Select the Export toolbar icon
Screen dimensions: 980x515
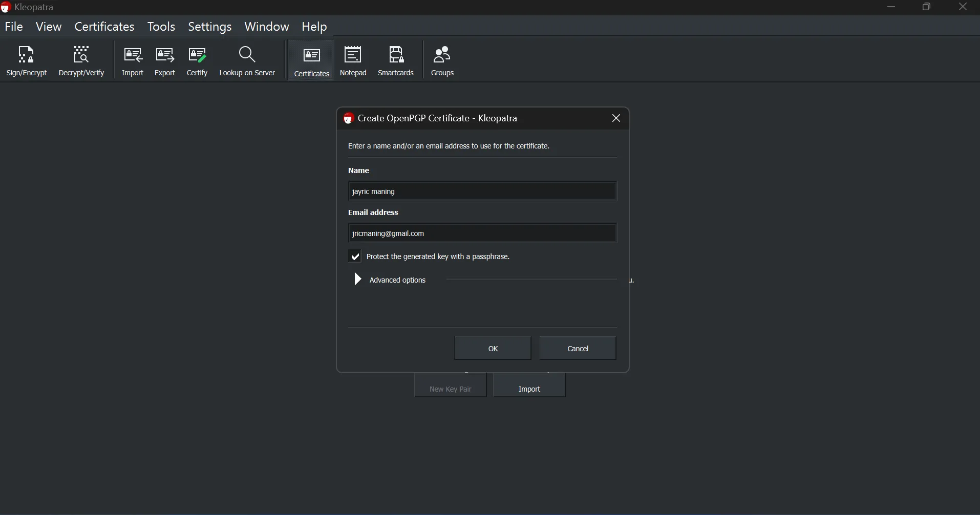pos(165,61)
